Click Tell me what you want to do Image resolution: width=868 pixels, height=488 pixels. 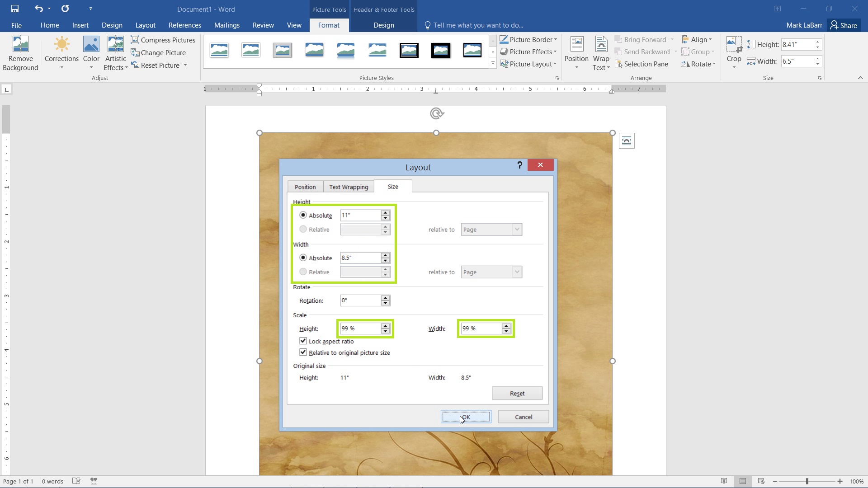[478, 25]
